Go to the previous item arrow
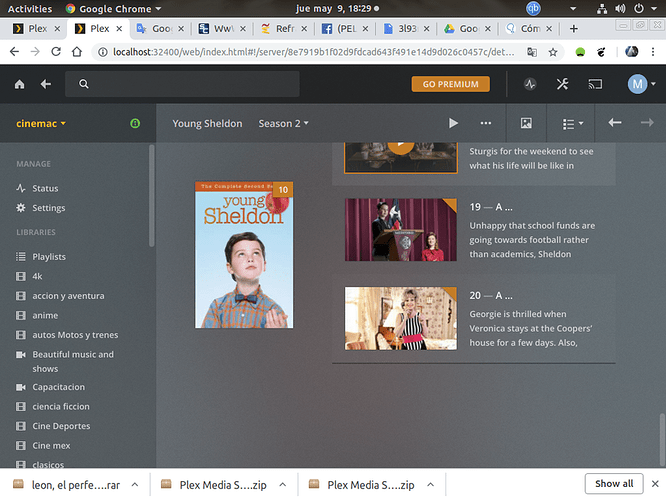 click(615, 123)
